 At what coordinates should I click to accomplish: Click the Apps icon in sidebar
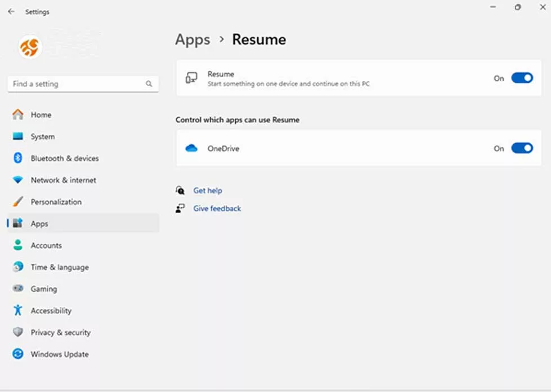18,223
